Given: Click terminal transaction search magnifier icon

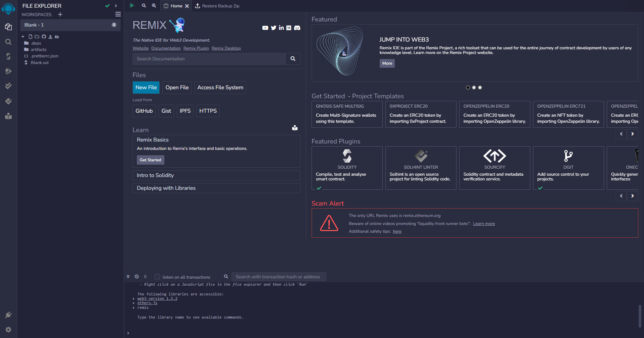Looking at the screenshot, I should click(x=226, y=277).
